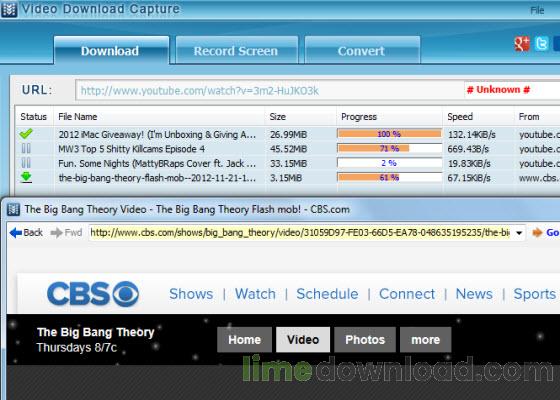Click the Fwd navigation button
Screen dimensions: 560x400
coord(66,233)
